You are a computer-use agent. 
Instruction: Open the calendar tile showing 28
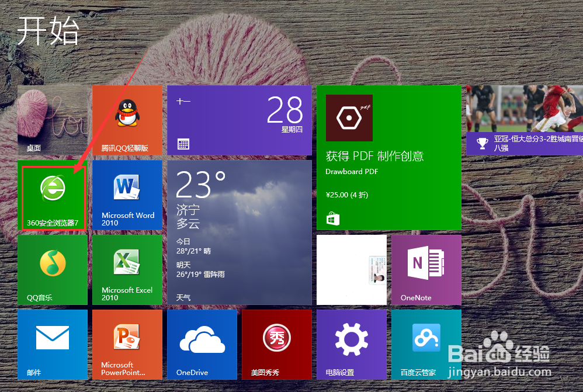(x=240, y=120)
